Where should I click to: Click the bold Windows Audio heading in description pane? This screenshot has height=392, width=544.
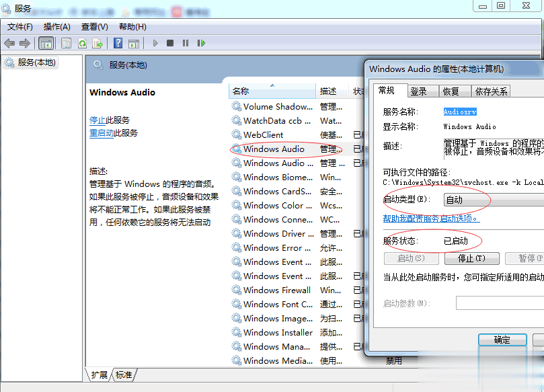pos(122,92)
